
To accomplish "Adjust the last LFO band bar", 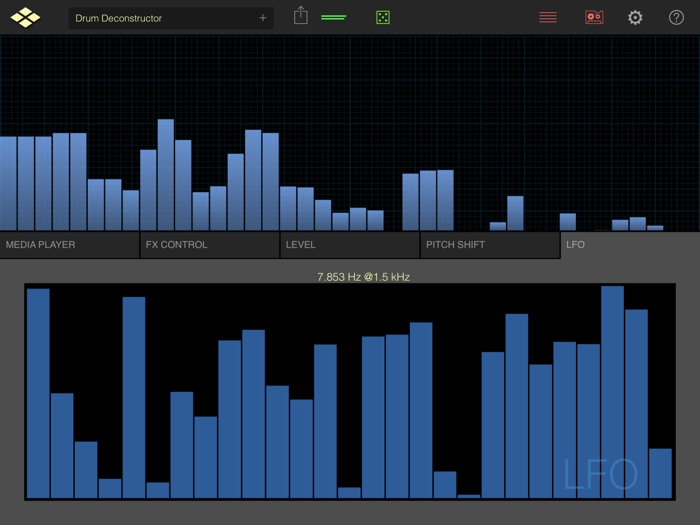I will pos(660,473).
